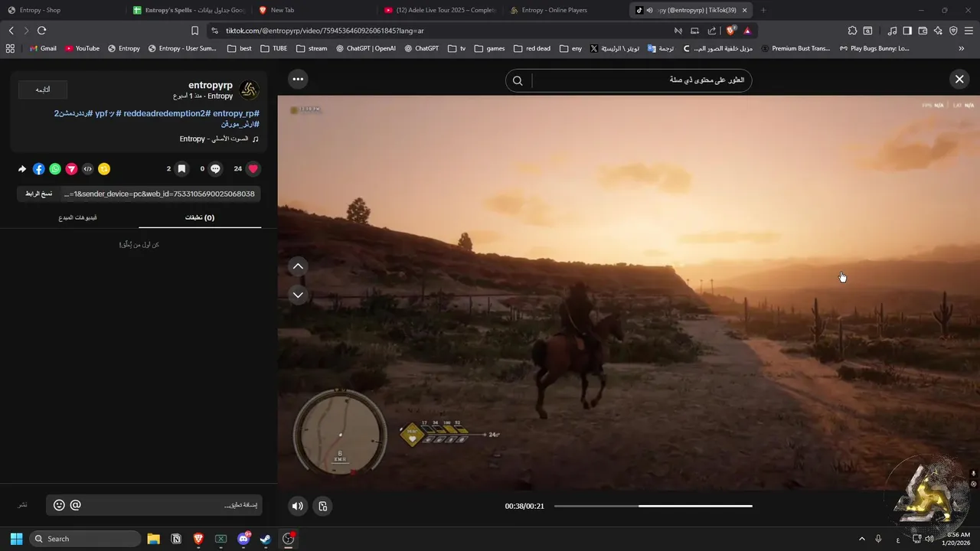Insert a mention with the @ icon
980x551 pixels.
point(75,505)
